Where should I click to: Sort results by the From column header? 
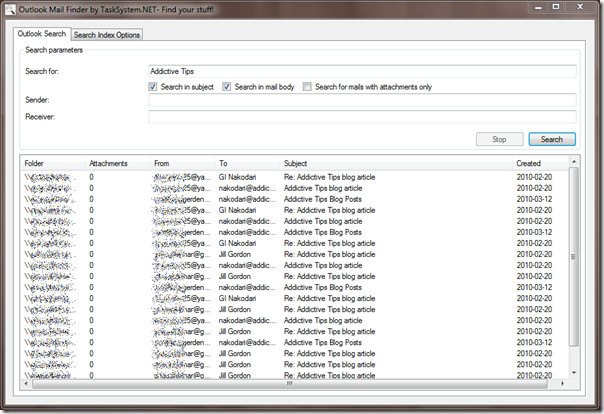pyautogui.click(x=183, y=163)
